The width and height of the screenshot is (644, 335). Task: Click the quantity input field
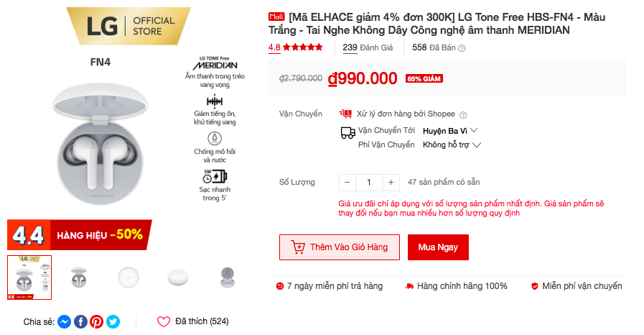click(369, 182)
